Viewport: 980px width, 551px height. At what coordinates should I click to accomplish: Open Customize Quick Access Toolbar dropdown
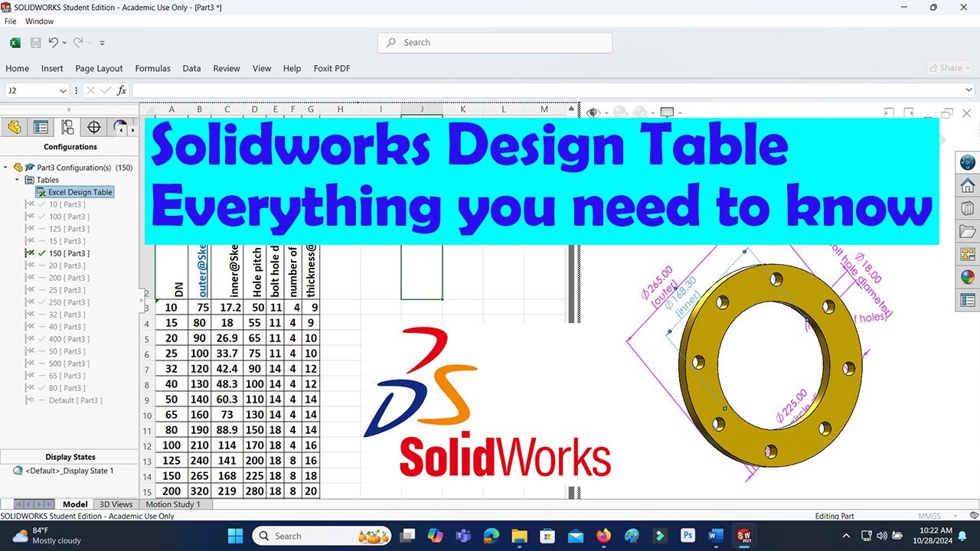102,43
